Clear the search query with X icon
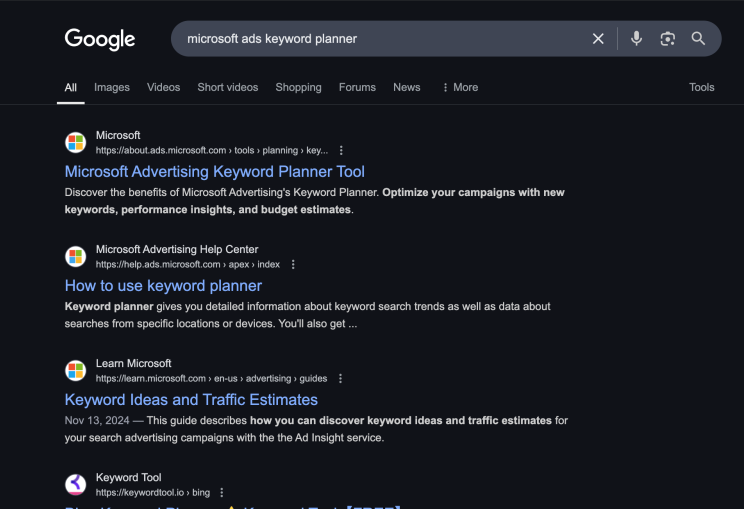The height and width of the screenshot is (509, 744). pos(598,39)
